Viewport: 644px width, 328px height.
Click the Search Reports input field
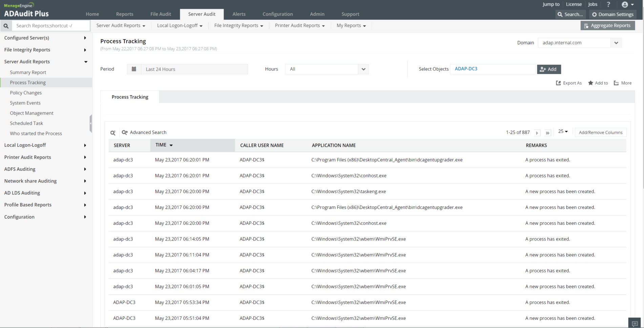click(x=51, y=26)
